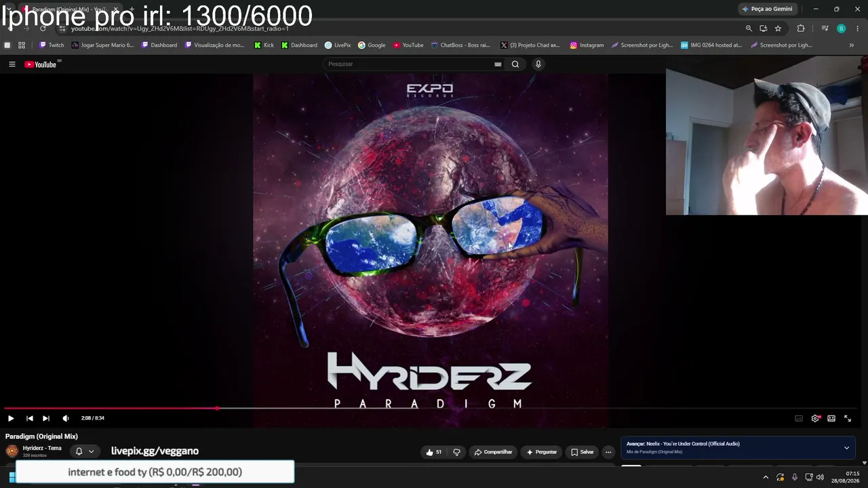This screenshot has width=868, height=488.
Task: Open the Twitch bookmark
Action: click(x=52, y=45)
